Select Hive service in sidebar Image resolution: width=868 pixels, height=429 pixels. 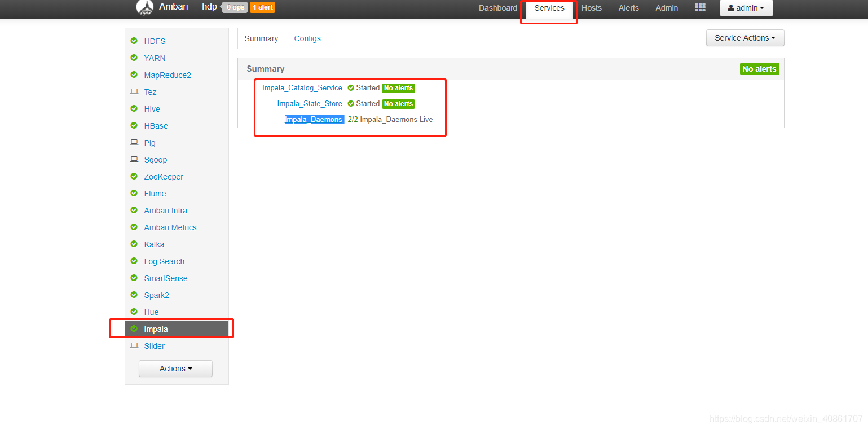point(152,109)
